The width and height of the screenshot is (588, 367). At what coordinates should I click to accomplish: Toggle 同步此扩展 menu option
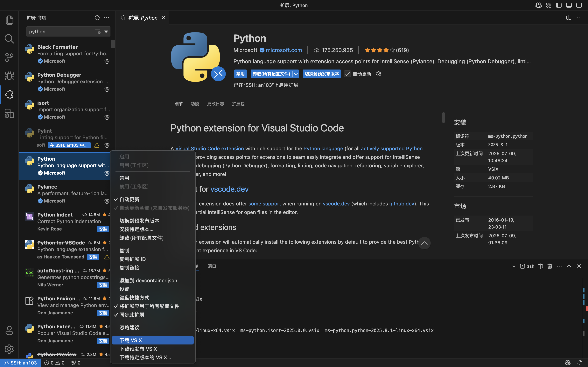coord(132,315)
